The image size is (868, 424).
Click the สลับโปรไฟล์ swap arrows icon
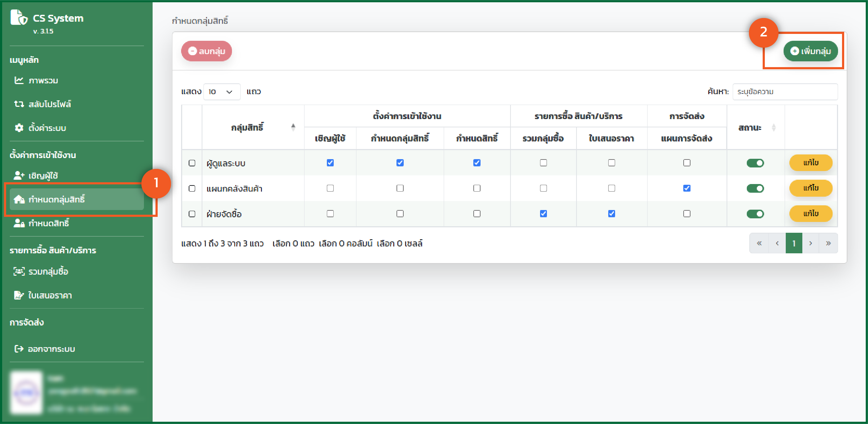(x=19, y=104)
